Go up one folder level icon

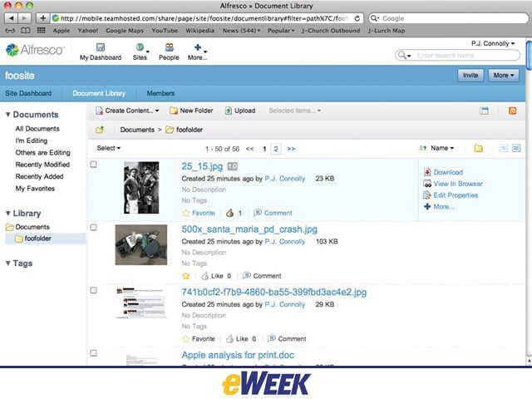click(x=100, y=130)
